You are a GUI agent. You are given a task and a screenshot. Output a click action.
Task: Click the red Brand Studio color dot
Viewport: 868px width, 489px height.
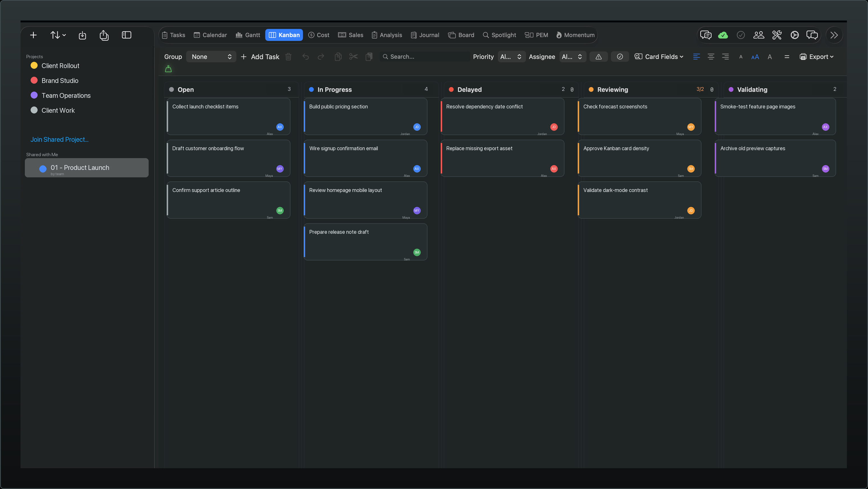34,80
